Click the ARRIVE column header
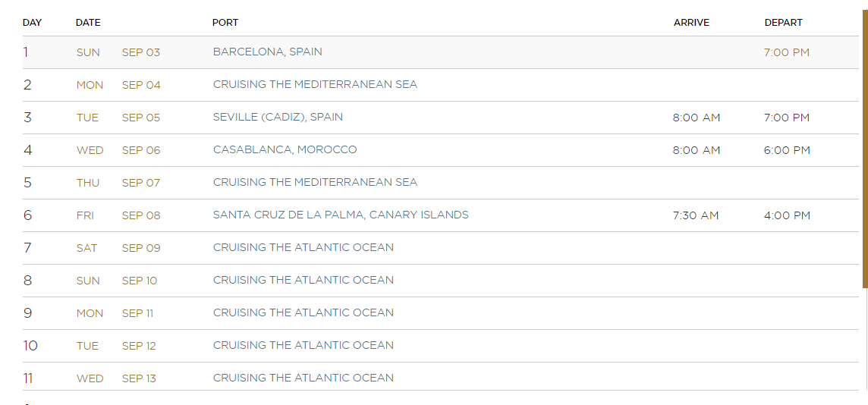The width and height of the screenshot is (868, 405). (x=691, y=23)
